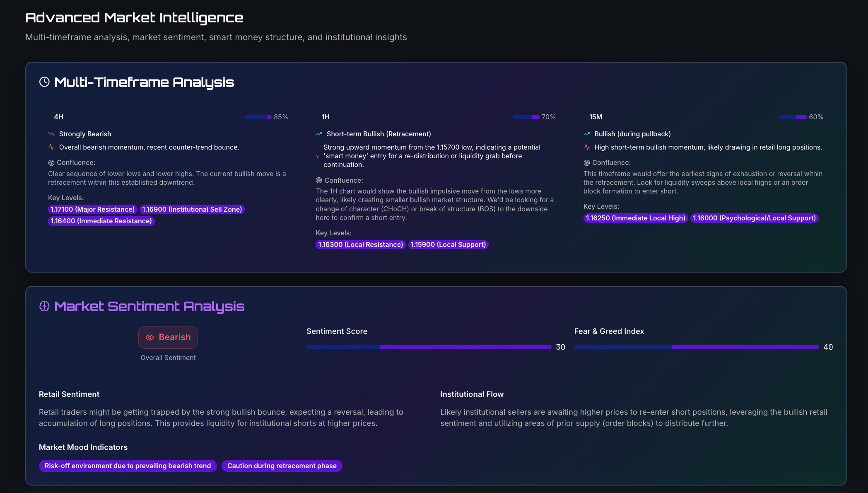The height and width of the screenshot is (493, 868).
Task: Click the Sentiment Score progress bar
Action: tap(429, 347)
